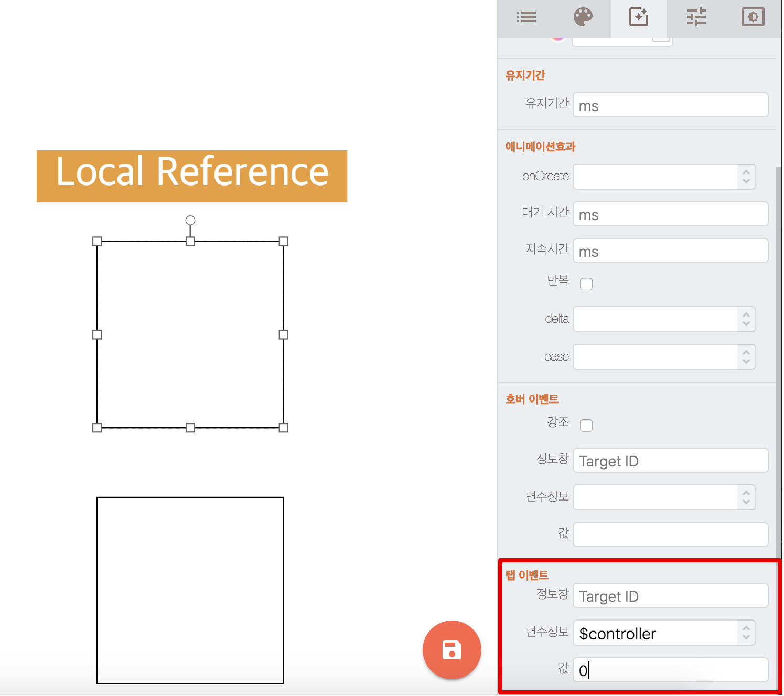Click the properties panel vertical scrollbar
Screen dimensions: 784x696
(x=779, y=362)
